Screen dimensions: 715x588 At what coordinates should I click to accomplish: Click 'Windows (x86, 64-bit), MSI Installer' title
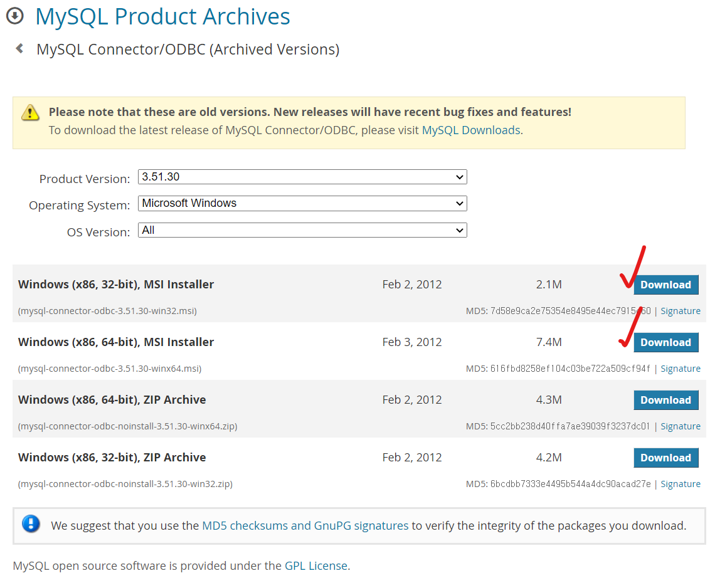coord(116,342)
